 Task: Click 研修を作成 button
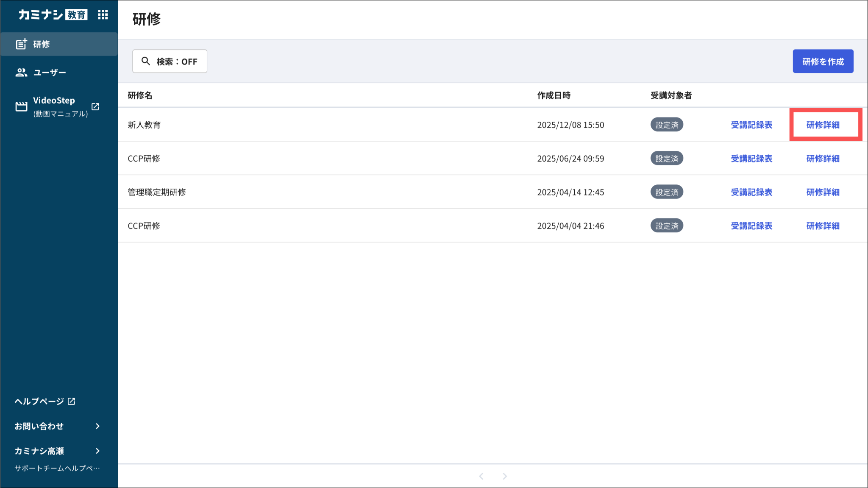pos(823,61)
